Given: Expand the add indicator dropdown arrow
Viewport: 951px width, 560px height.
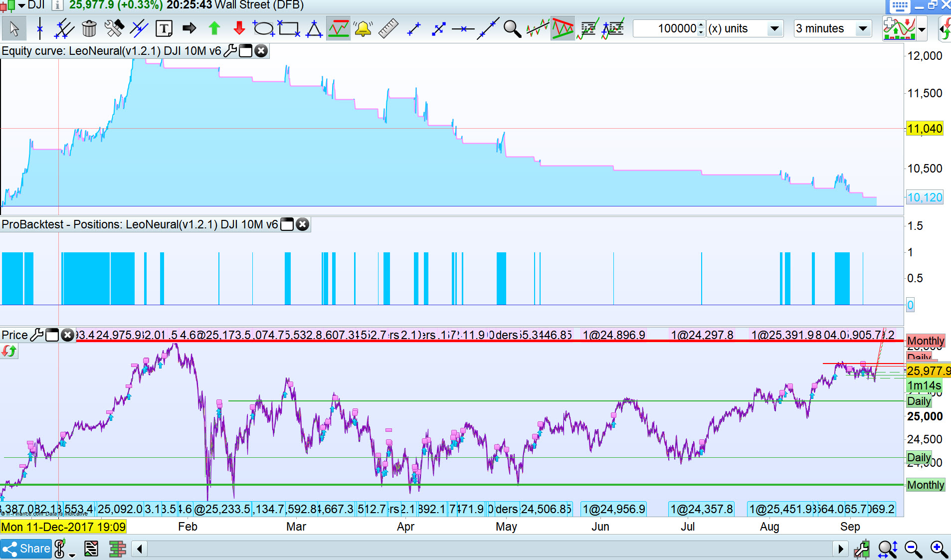Looking at the screenshot, I should point(922,29).
